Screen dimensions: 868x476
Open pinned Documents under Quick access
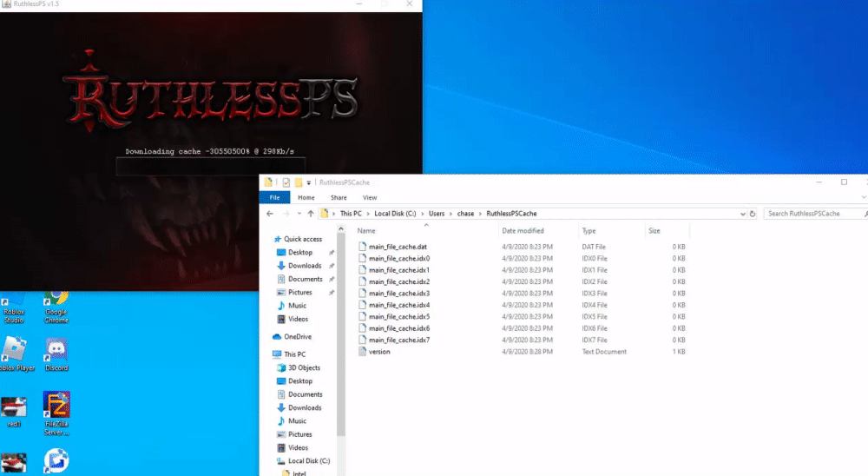[x=305, y=279]
